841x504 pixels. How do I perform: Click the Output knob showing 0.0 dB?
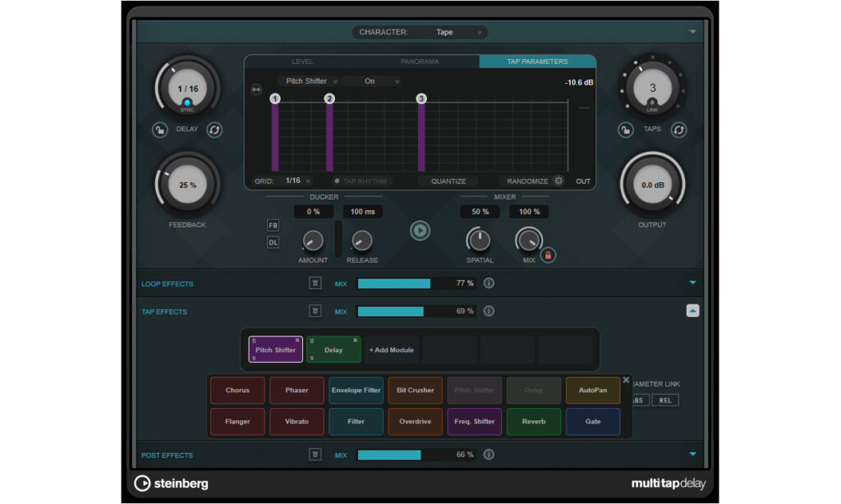coord(652,185)
